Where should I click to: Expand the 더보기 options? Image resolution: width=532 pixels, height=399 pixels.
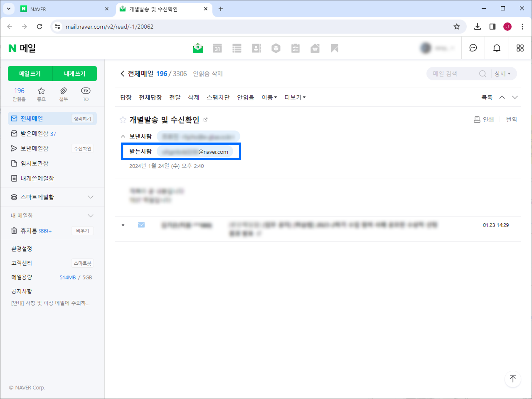tap(295, 97)
